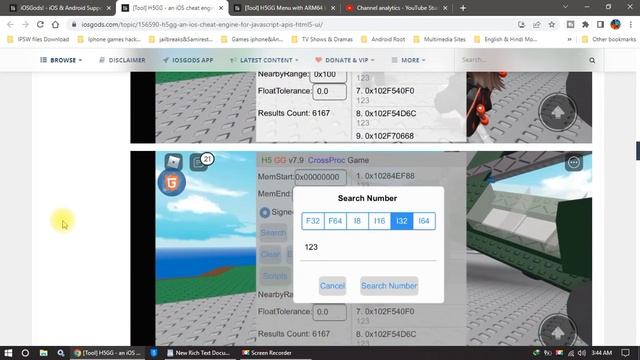
Task: Click the Roblox logo icon in screenshot
Action: point(173,162)
